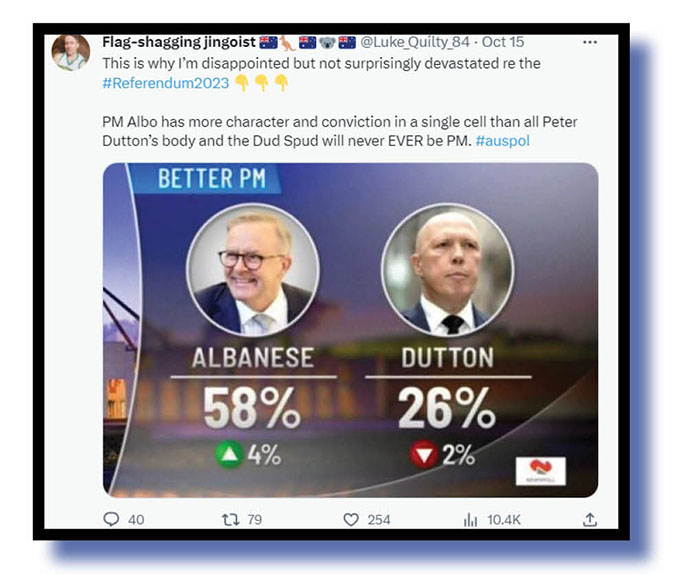The height and width of the screenshot is (574, 680).
Task: Click the red down-arrow 2% indicator
Action: coord(443,455)
